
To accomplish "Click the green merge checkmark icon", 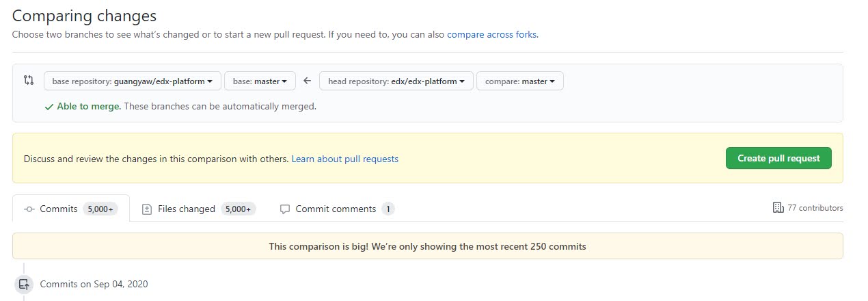I will click(x=49, y=107).
